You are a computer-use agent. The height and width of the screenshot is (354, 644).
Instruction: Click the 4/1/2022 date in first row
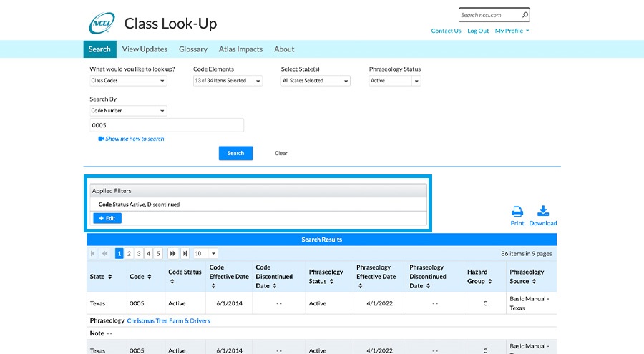379,303
